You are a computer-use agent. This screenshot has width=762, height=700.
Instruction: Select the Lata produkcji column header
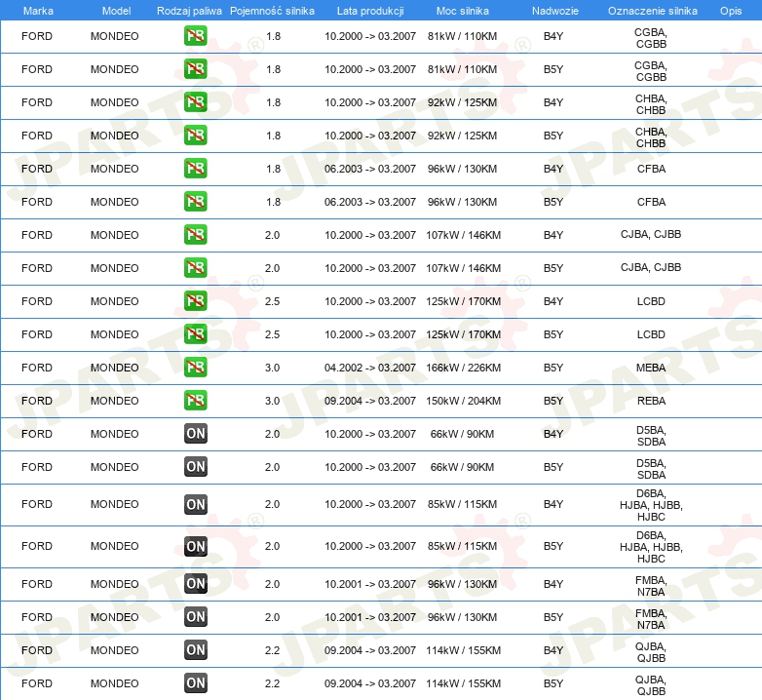tap(370, 11)
